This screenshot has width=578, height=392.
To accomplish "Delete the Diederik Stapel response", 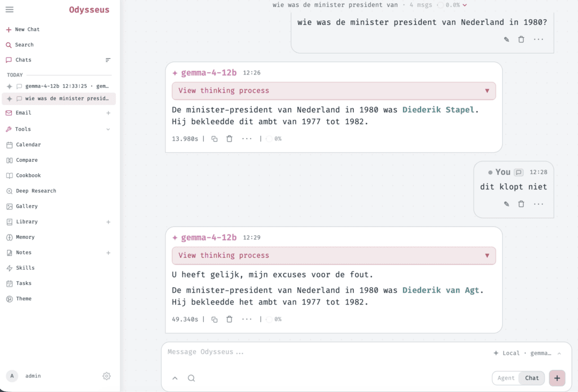I will point(229,139).
